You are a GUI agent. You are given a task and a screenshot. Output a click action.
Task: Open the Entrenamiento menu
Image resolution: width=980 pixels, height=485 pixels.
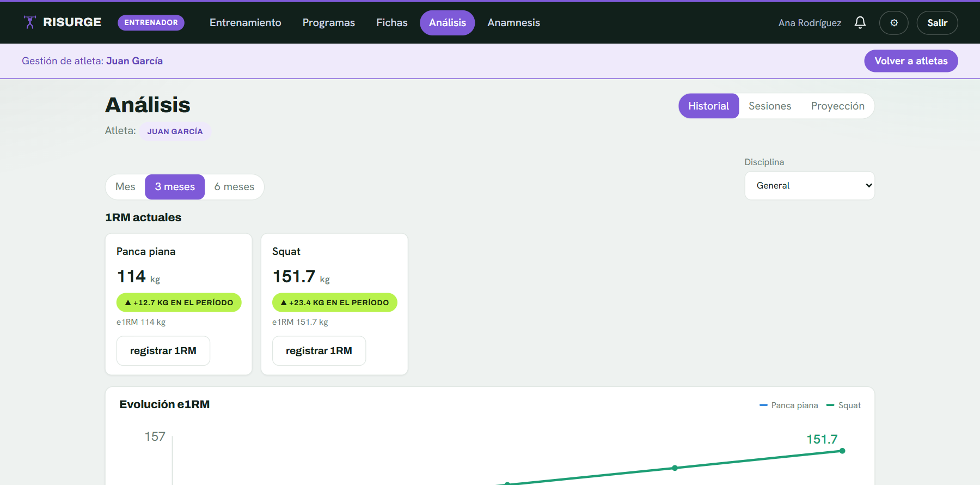pyautogui.click(x=246, y=23)
